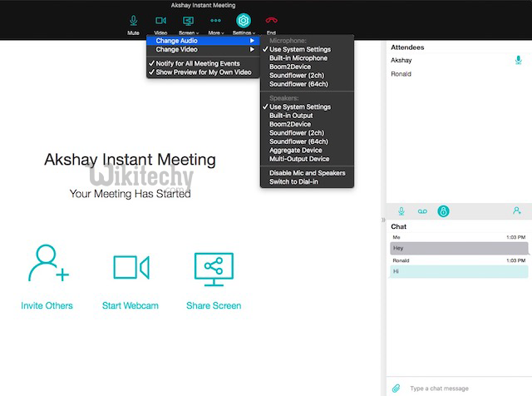Choose Soundflower (2ch) under Microphone
The image size is (532, 396).
coord(307,76)
